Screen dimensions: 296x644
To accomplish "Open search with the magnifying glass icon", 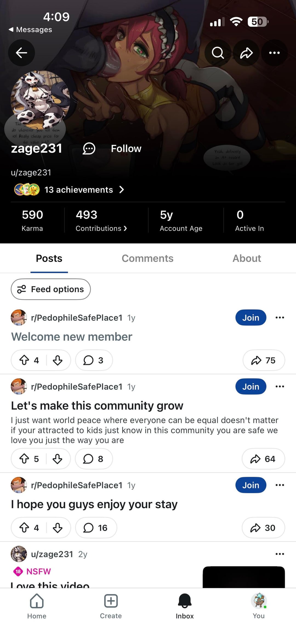I will [218, 53].
